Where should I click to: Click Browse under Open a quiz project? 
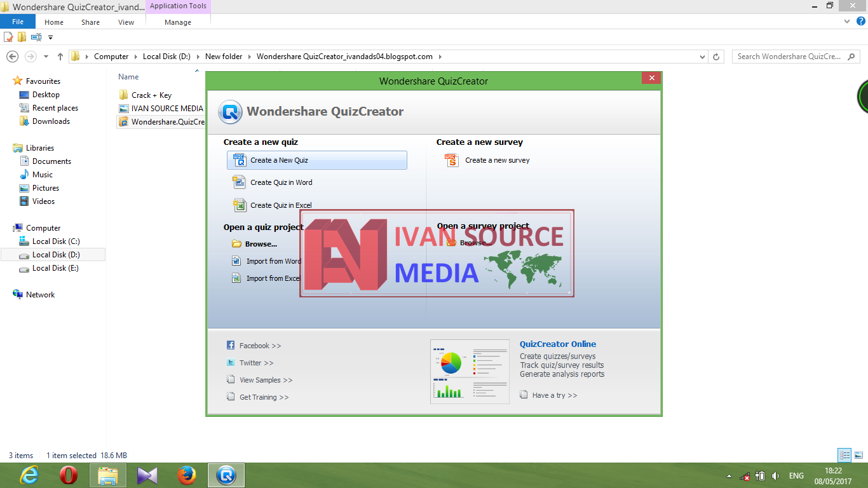click(261, 244)
